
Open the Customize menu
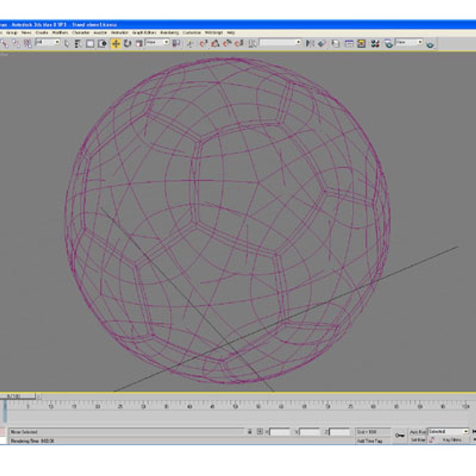[192, 33]
